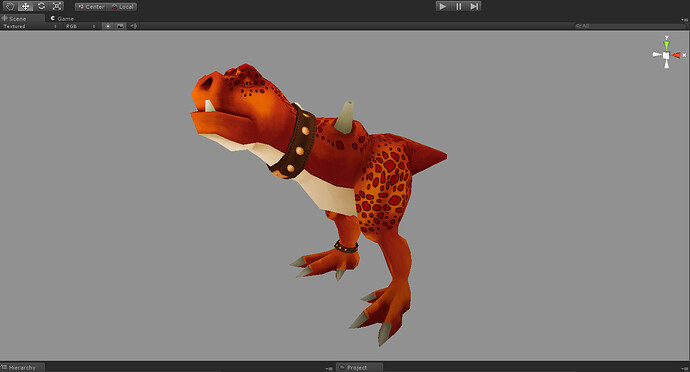The width and height of the screenshot is (690, 372).
Task: Open Scene panel options menu
Action: pos(685,19)
